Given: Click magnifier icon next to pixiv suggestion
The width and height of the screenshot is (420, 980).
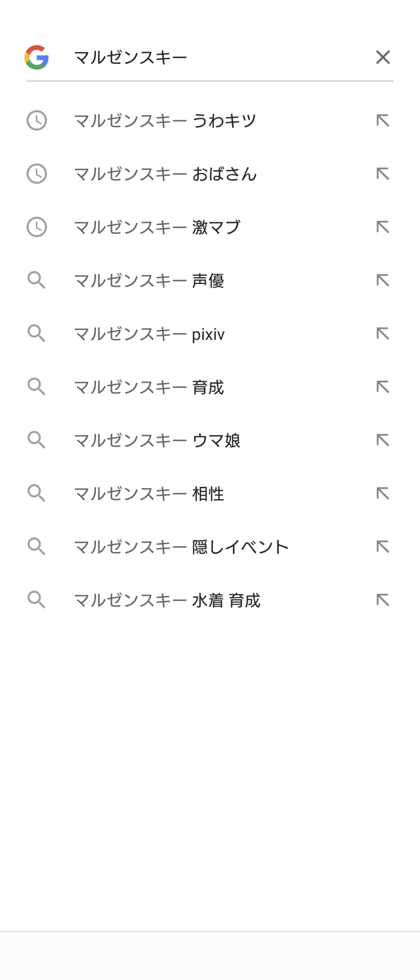Looking at the screenshot, I should (x=37, y=334).
